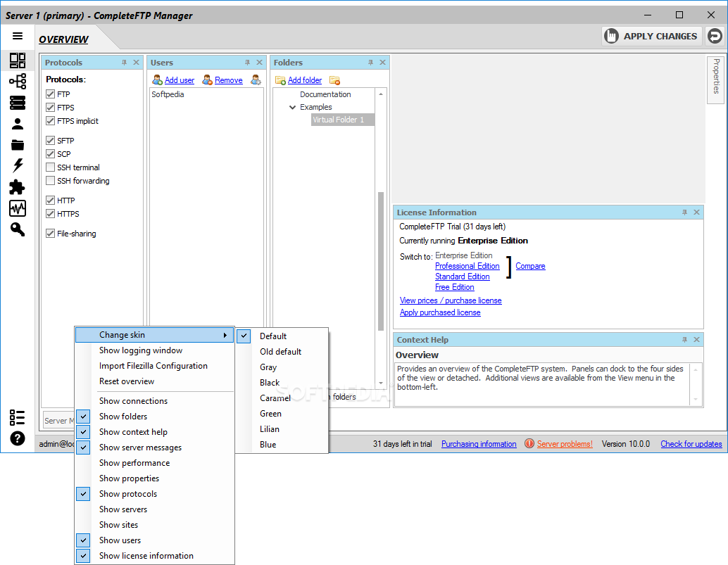
Task: Click the Compare editions link
Action: [530, 266]
